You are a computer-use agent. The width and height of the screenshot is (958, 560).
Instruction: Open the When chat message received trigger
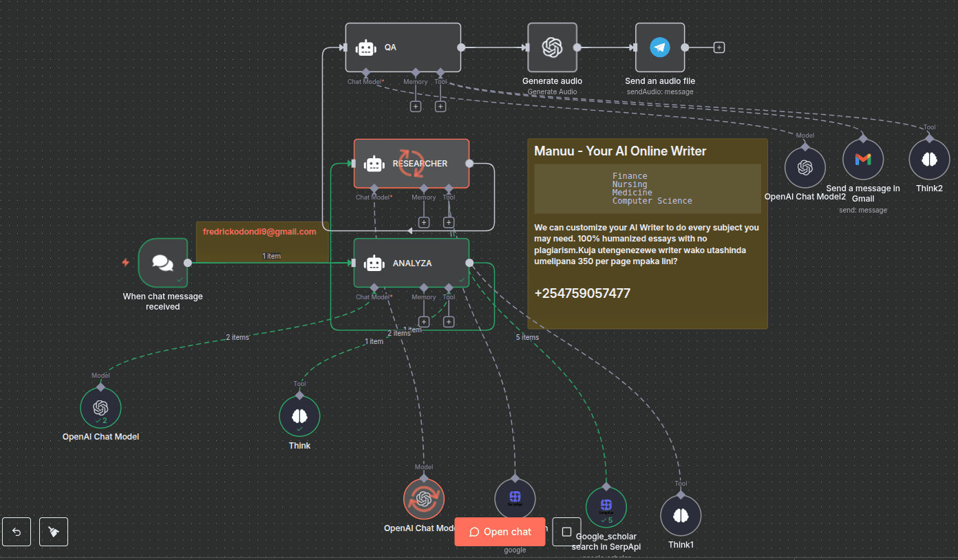click(x=162, y=262)
